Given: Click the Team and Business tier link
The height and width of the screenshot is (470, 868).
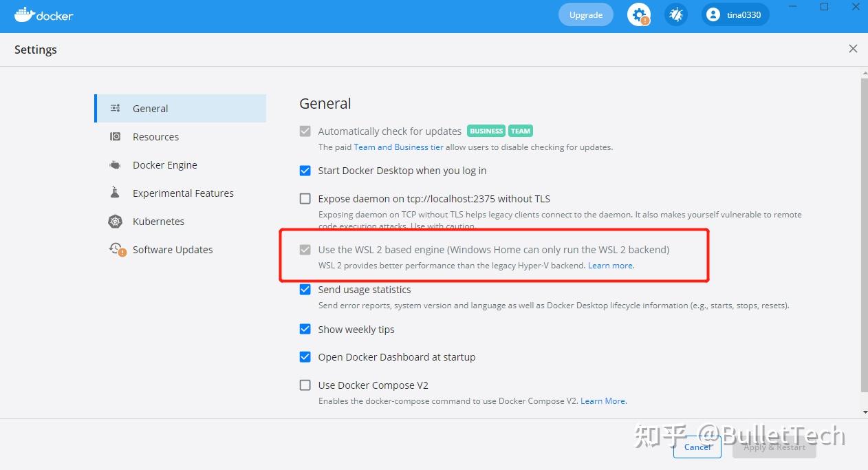Looking at the screenshot, I should coord(398,147).
